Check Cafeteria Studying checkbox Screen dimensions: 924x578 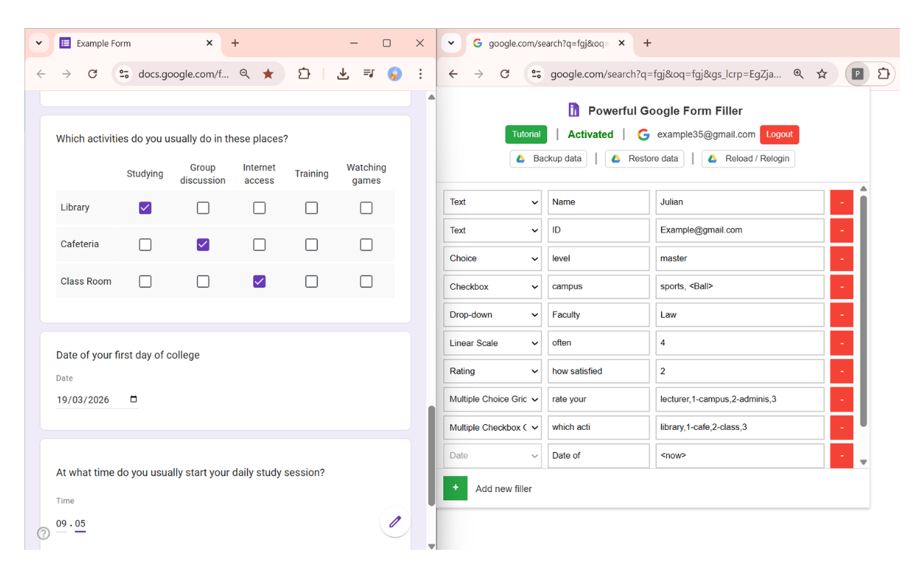click(x=145, y=244)
